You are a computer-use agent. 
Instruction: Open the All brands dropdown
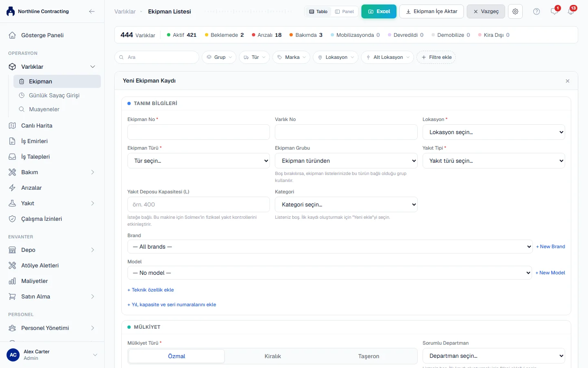(330, 247)
